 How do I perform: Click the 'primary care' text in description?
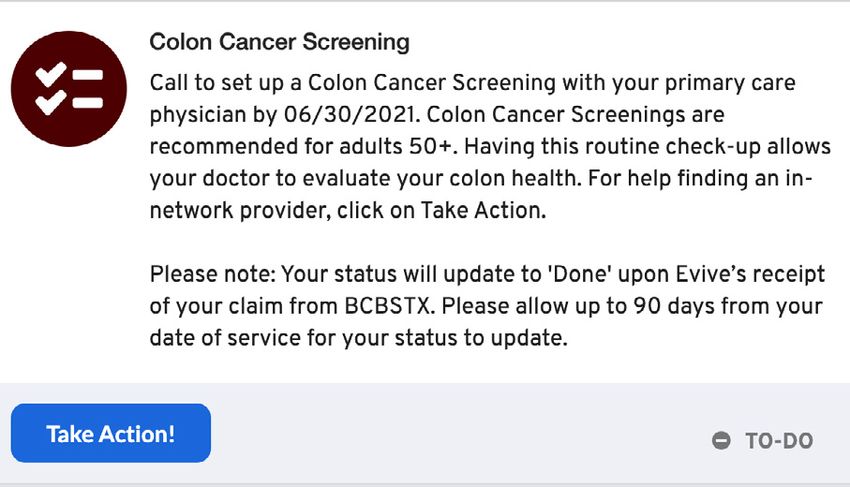point(730,83)
